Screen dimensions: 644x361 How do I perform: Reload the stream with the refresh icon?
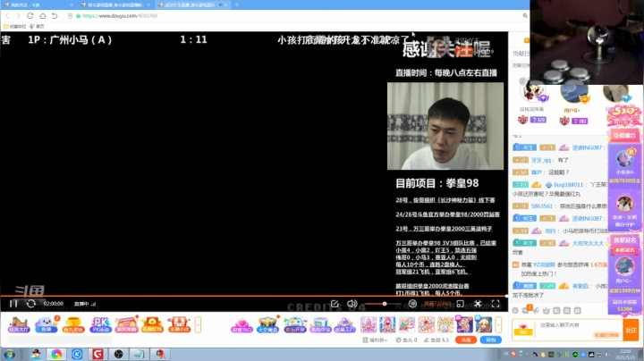coord(30,304)
